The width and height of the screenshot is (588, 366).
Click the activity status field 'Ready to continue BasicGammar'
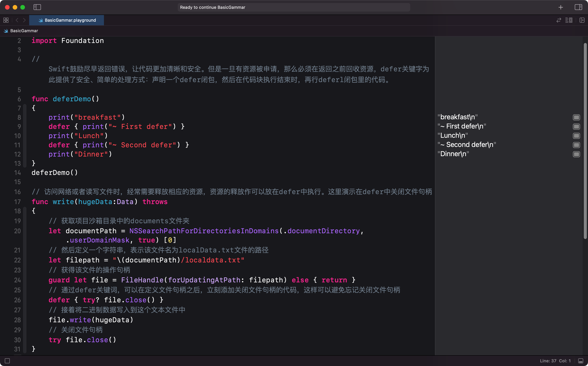[x=294, y=7]
